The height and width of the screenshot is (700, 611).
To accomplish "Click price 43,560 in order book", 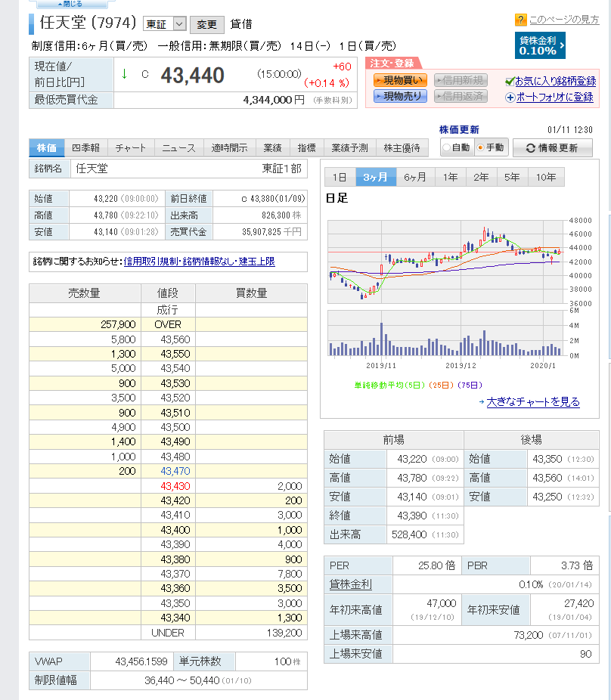I will 175,339.
